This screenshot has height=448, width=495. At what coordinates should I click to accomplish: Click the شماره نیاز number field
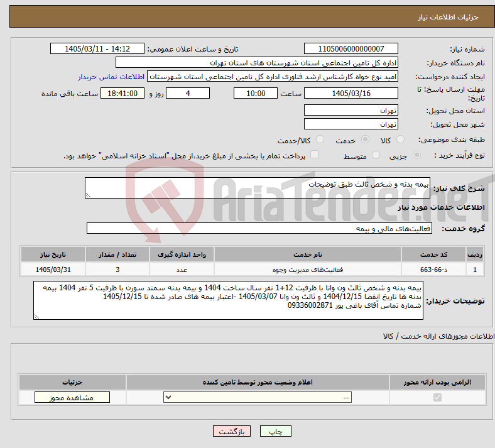click(351, 48)
